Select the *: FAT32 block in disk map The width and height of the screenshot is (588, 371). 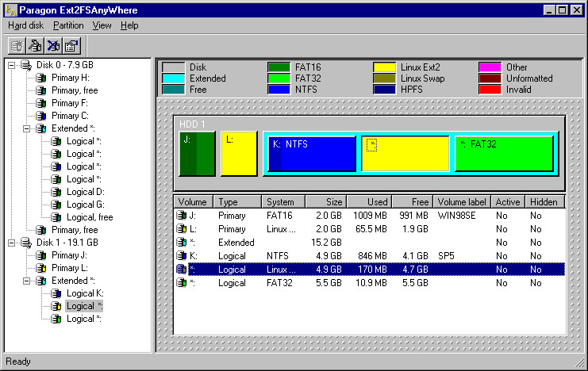coord(504,154)
